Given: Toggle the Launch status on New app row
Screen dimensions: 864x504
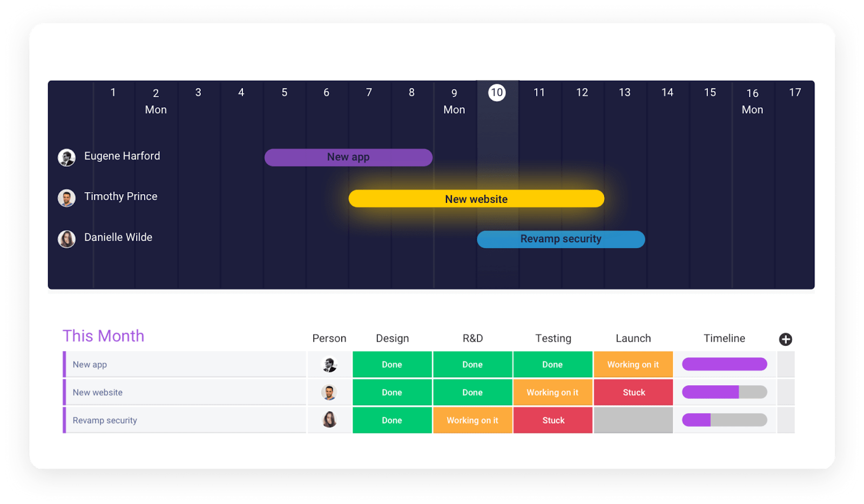Looking at the screenshot, I should coord(633,364).
